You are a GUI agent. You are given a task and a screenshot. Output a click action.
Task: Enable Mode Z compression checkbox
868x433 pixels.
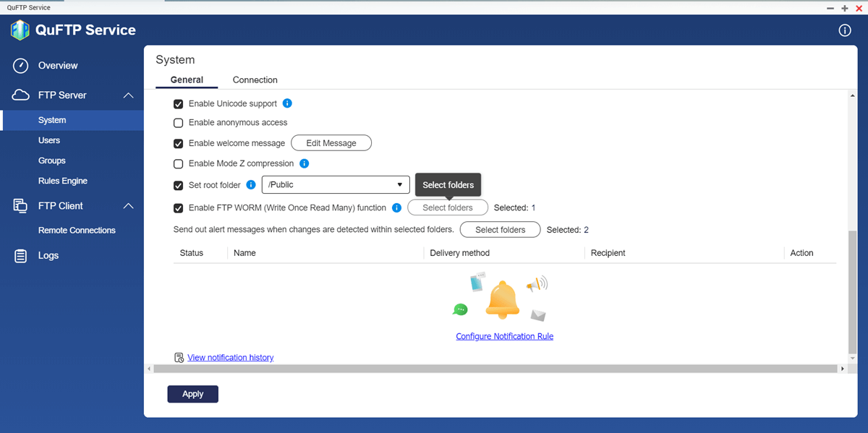(179, 164)
